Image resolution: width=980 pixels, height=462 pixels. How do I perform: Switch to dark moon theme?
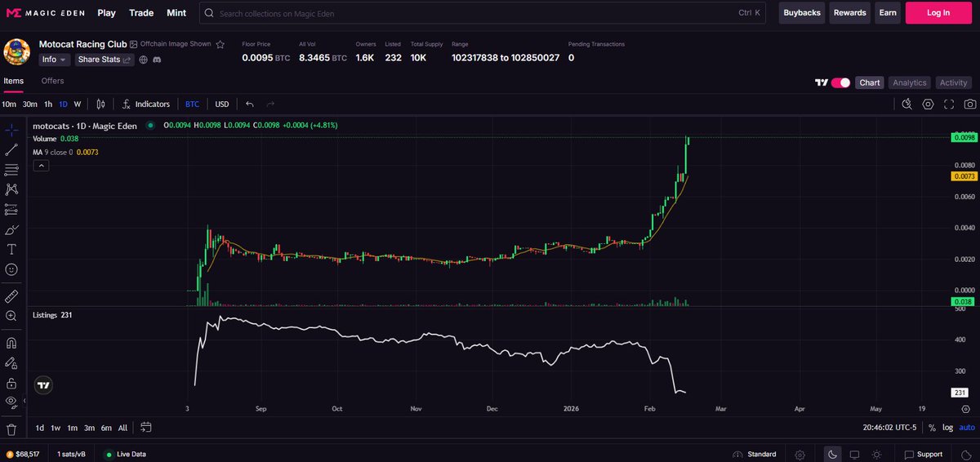831,454
